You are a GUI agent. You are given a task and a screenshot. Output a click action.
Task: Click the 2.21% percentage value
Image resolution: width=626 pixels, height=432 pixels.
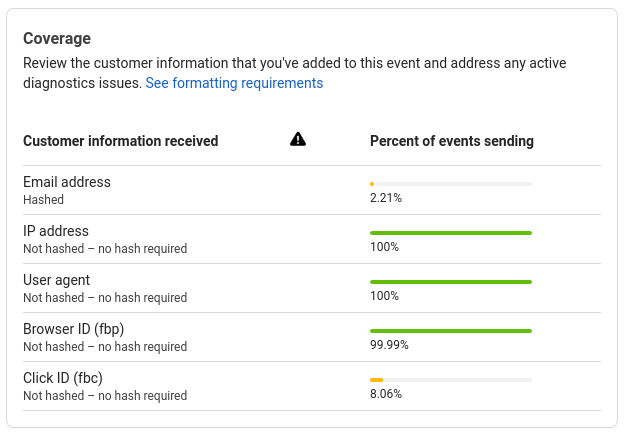(386, 198)
